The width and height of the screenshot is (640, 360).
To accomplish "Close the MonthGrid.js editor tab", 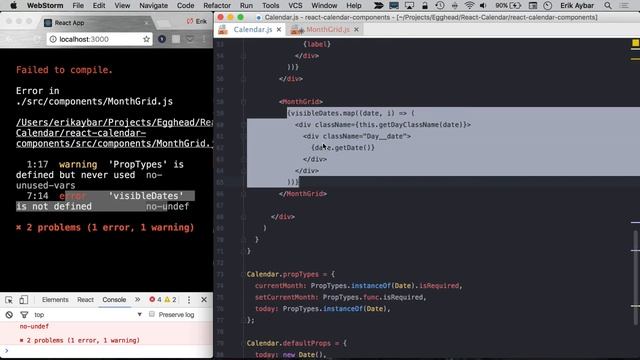I will coord(356,29).
